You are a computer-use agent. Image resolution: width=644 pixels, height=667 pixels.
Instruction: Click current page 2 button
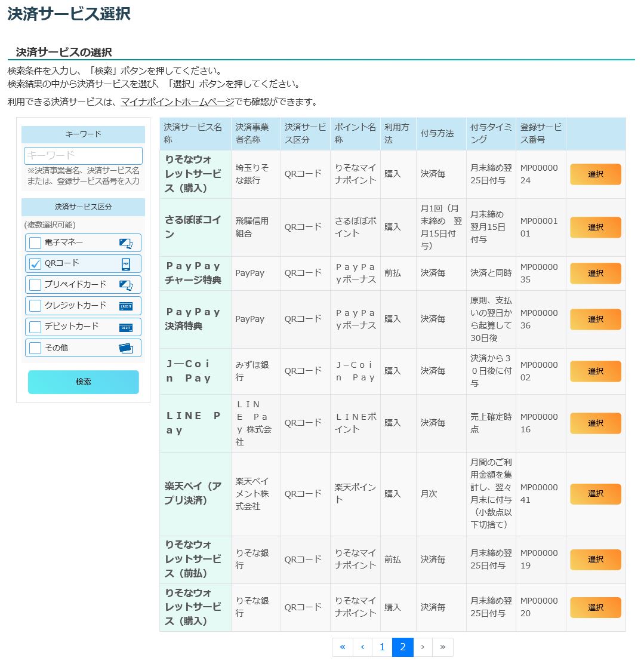(x=402, y=647)
